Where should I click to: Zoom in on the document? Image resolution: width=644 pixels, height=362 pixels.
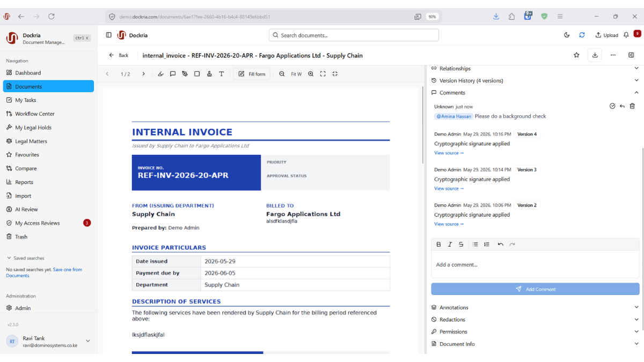(311, 74)
